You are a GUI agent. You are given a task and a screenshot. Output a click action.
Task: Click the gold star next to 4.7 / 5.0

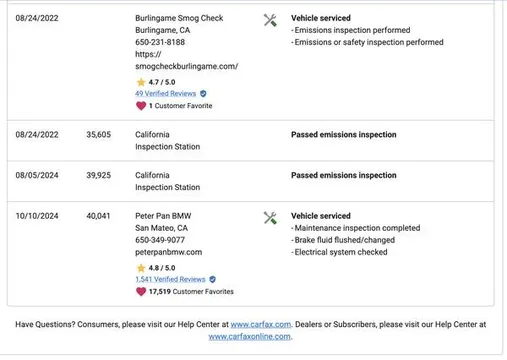(141, 82)
